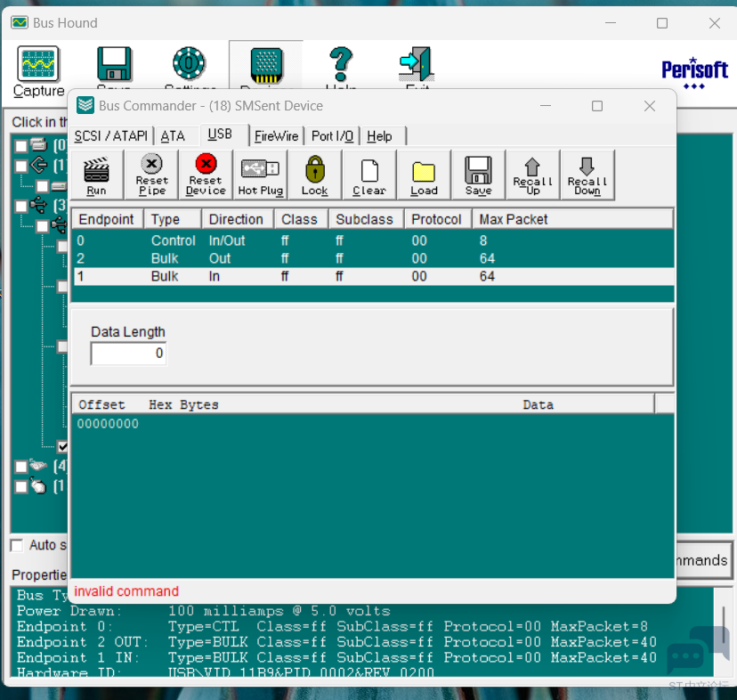Image resolution: width=737 pixels, height=700 pixels.
Task: Open the Help tab in Bus Commander
Action: tap(379, 136)
